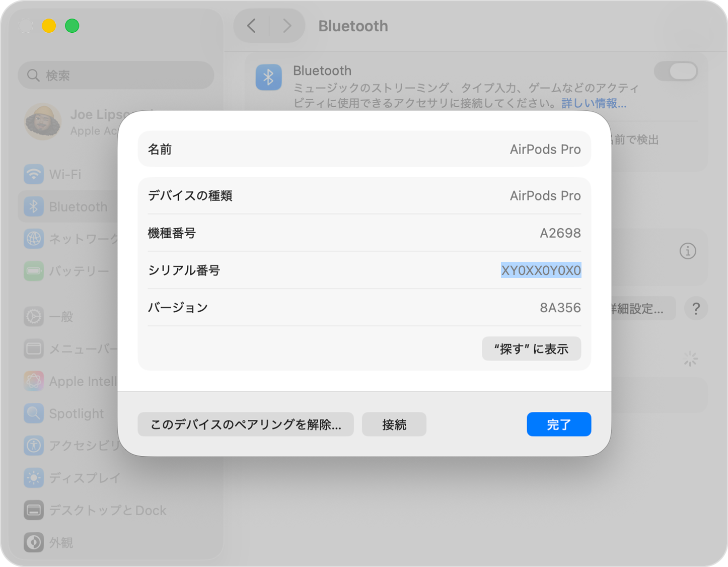Click the AirPods Pro info button

(688, 251)
